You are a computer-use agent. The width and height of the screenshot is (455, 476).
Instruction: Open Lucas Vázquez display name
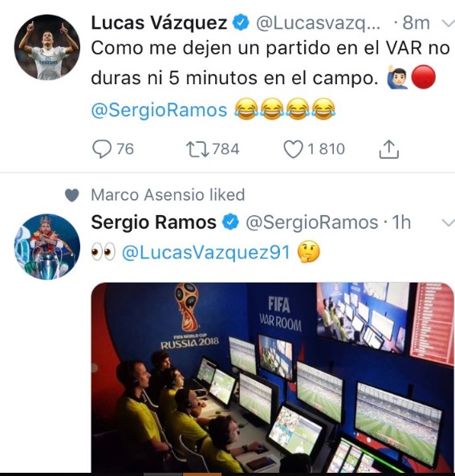(x=159, y=23)
